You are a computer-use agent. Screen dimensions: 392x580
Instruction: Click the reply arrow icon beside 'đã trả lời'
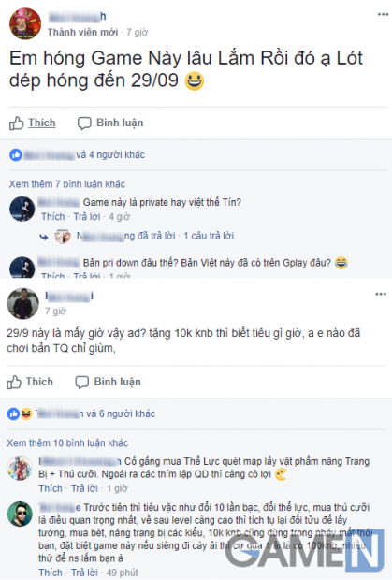tap(44, 237)
